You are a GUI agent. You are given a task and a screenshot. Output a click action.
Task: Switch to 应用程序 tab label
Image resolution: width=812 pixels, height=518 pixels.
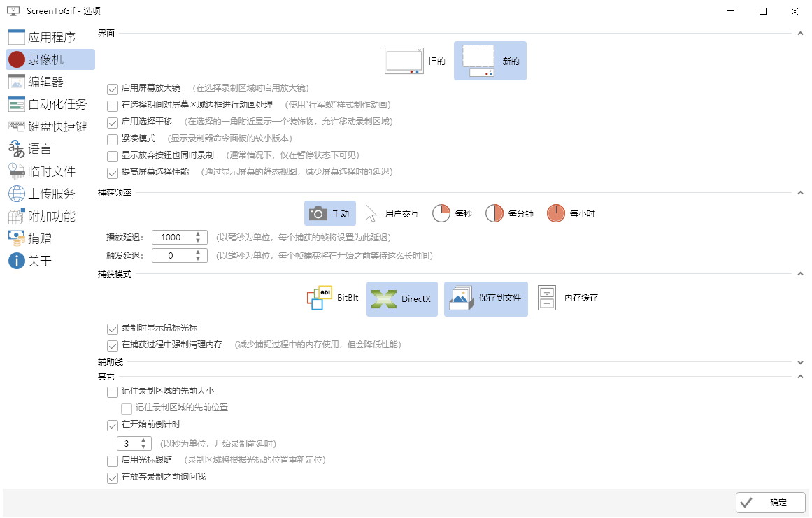[52, 37]
